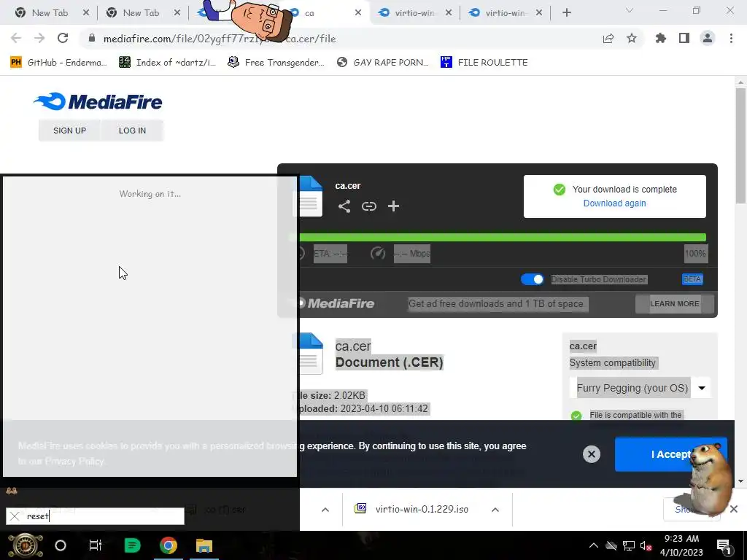Expand virtio-win-0.1.229.iso download options chevron

(x=495, y=510)
